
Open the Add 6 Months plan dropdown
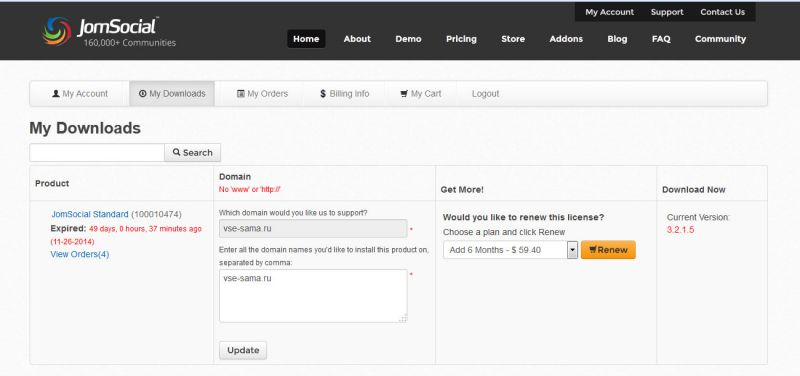[x=510, y=250]
